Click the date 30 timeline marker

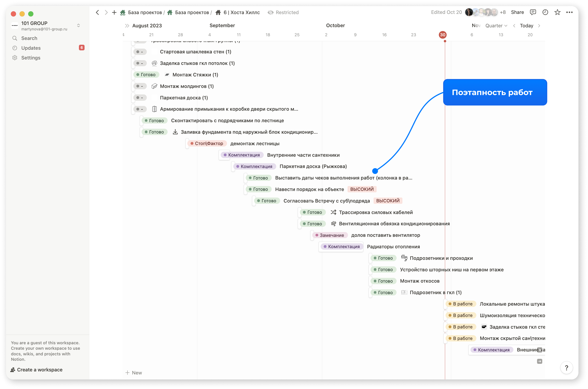443,35
